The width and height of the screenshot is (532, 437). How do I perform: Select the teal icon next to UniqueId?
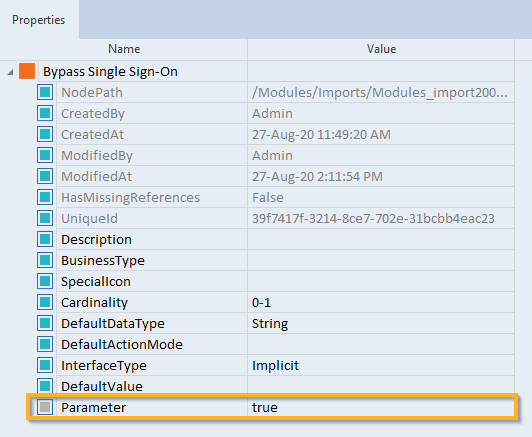pyautogui.click(x=45, y=218)
